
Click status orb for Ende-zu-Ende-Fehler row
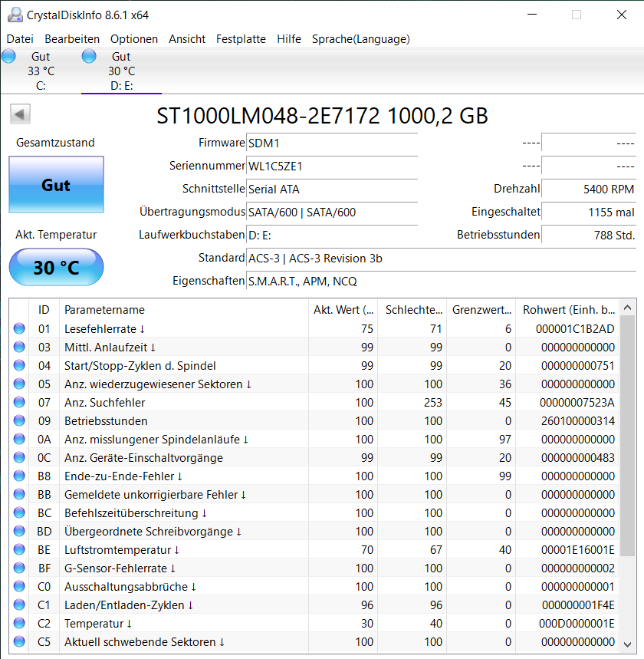pos(19,476)
